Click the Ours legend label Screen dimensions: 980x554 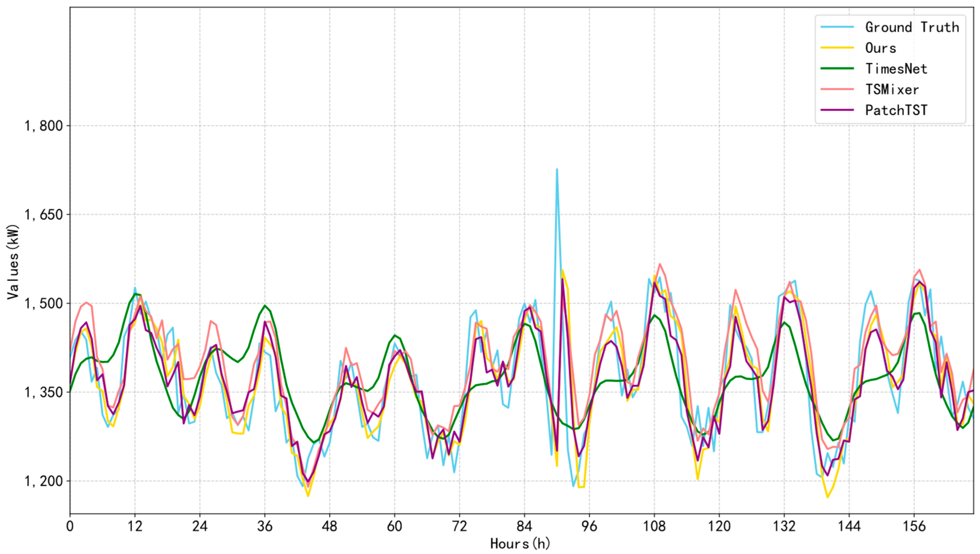point(881,48)
